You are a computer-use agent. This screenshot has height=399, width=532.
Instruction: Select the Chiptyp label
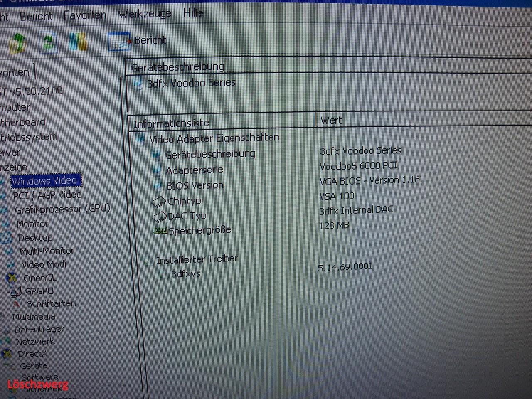[x=184, y=201]
